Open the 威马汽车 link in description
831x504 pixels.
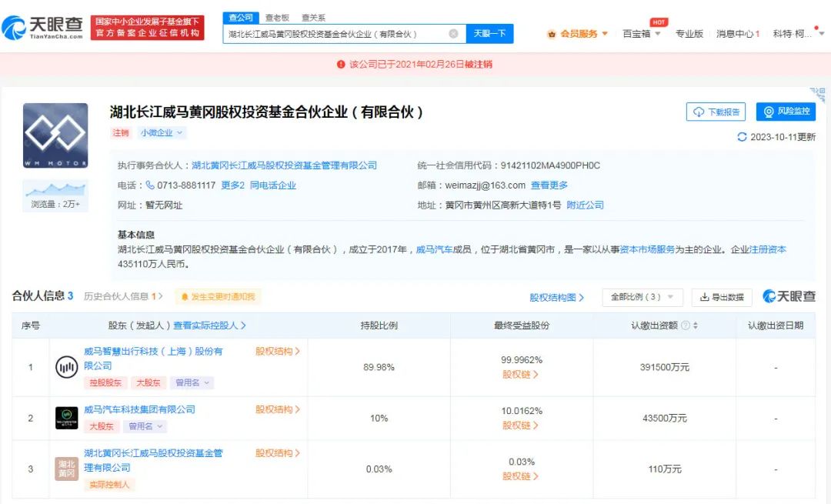pyautogui.click(x=434, y=249)
